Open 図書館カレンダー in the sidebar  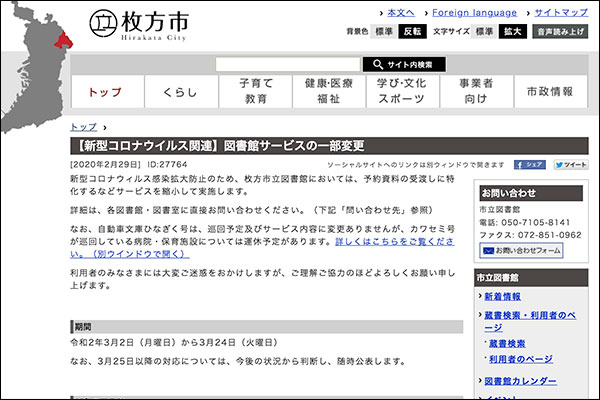(529, 381)
